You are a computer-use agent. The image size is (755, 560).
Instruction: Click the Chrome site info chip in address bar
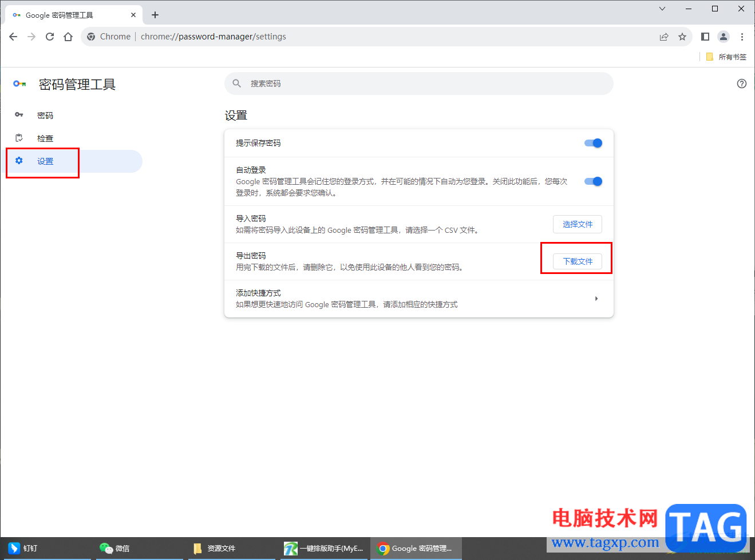pos(108,37)
